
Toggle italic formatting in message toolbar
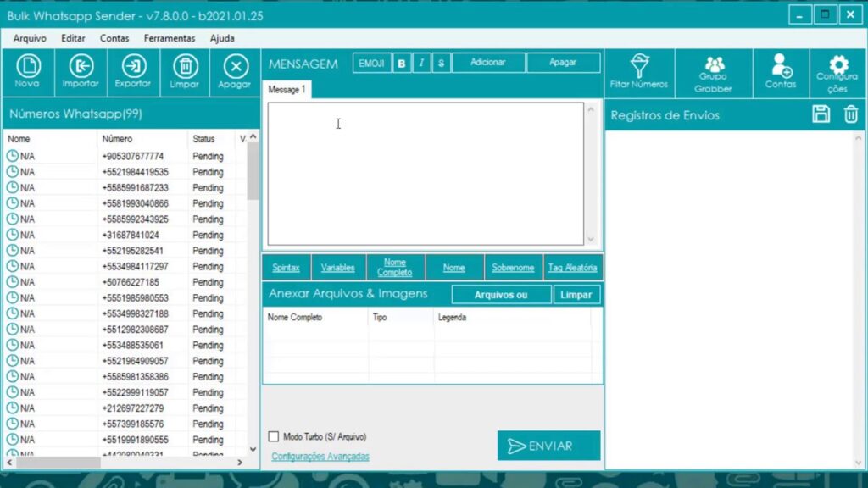point(421,63)
